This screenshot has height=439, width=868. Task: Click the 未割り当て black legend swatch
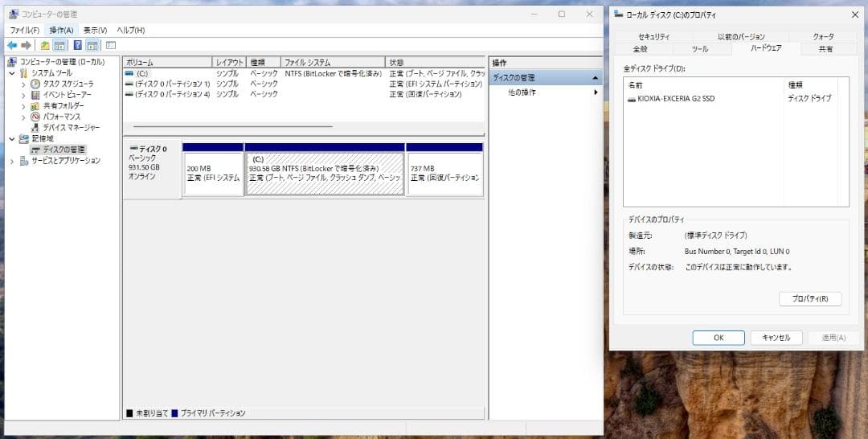point(129,413)
